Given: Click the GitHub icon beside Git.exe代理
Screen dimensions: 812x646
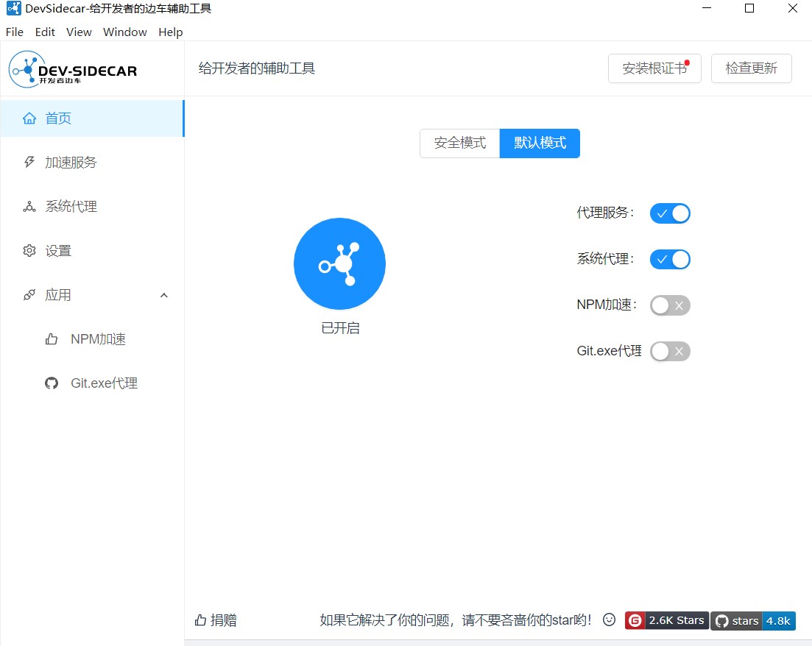Looking at the screenshot, I should (x=52, y=383).
